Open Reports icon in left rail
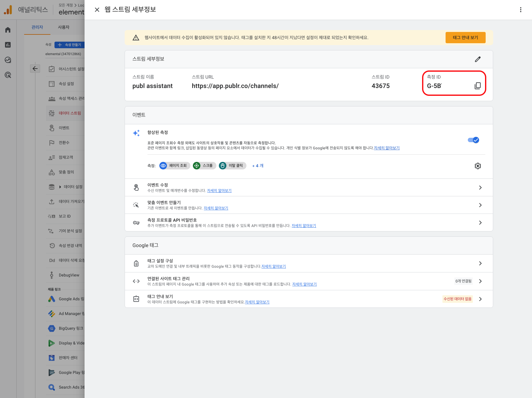 (x=8, y=45)
